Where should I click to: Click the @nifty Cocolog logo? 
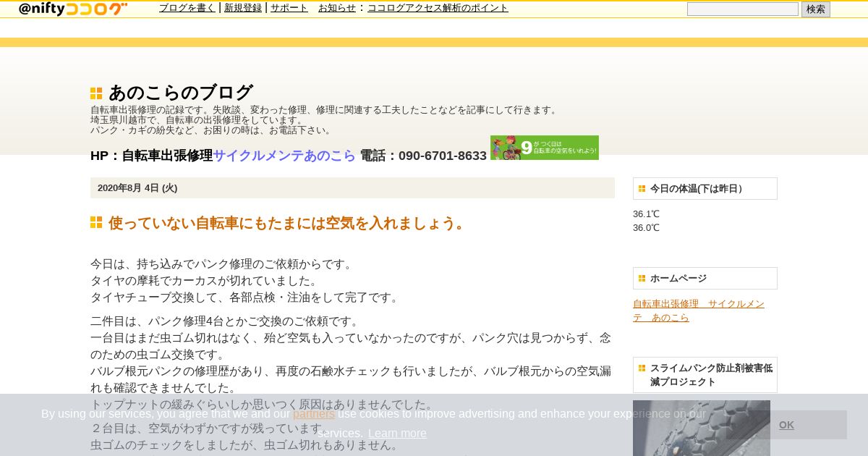click(x=72, y=9)
